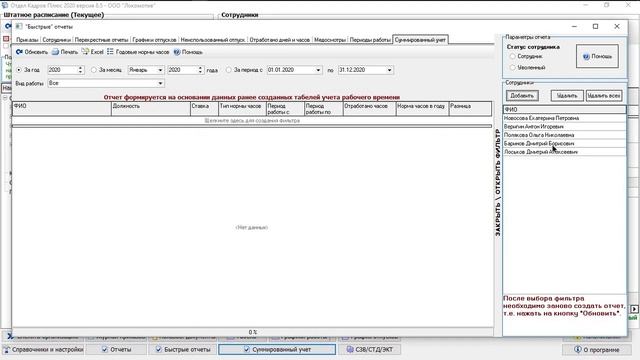Click the Отработано часов column header
The image size is (640, 360).
[369, 109]
